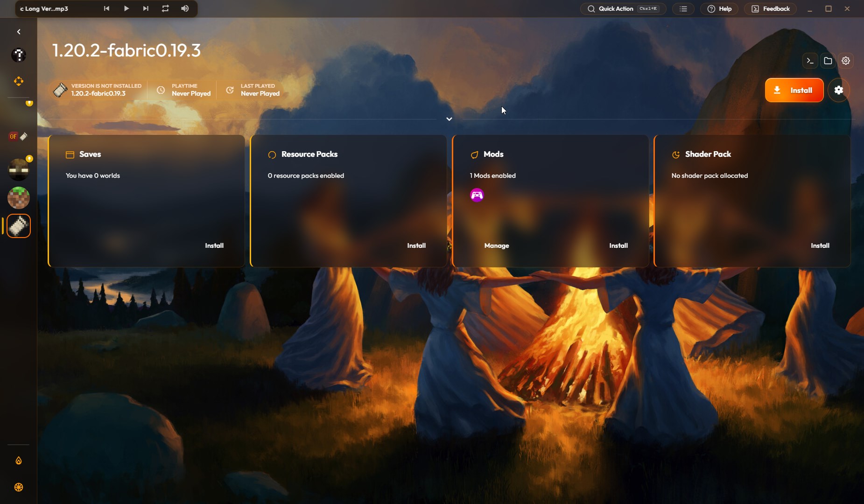Click the version not installed fabric icon
This screenshot has width=864, height=504.
tap(60, 90)
